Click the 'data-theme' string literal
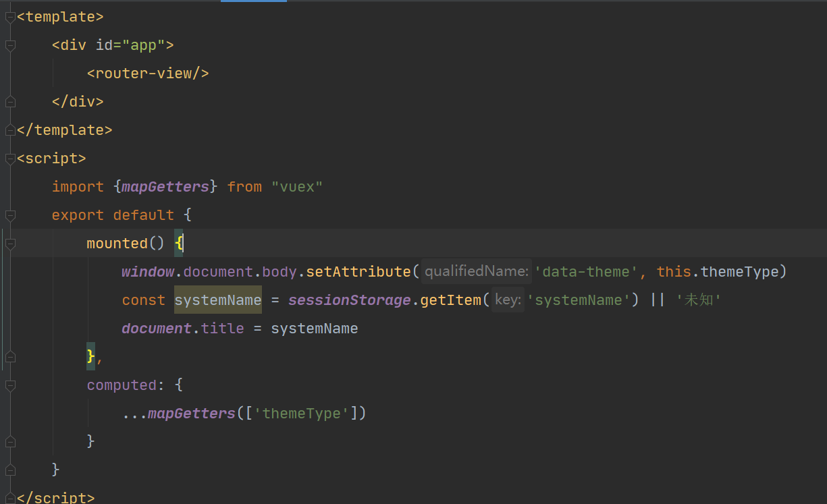 [x=586, y=272]
